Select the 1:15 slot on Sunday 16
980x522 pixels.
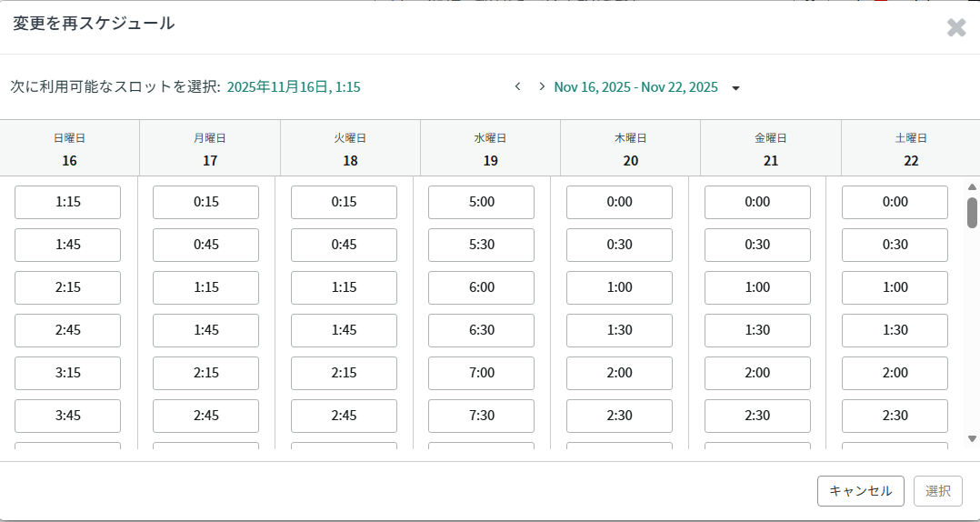point(67,202)
